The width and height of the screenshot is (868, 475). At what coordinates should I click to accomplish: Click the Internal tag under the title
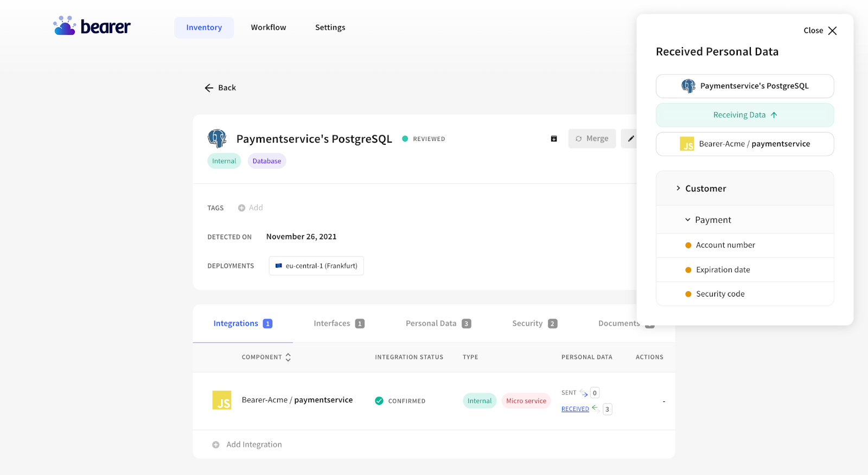pyautogui.click(x=224, y=161)
